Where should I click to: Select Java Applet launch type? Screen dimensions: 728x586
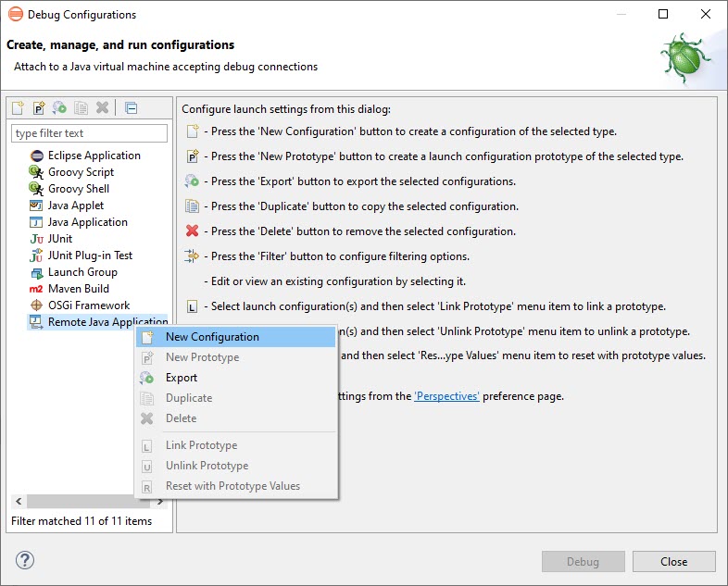coord(76,206)
